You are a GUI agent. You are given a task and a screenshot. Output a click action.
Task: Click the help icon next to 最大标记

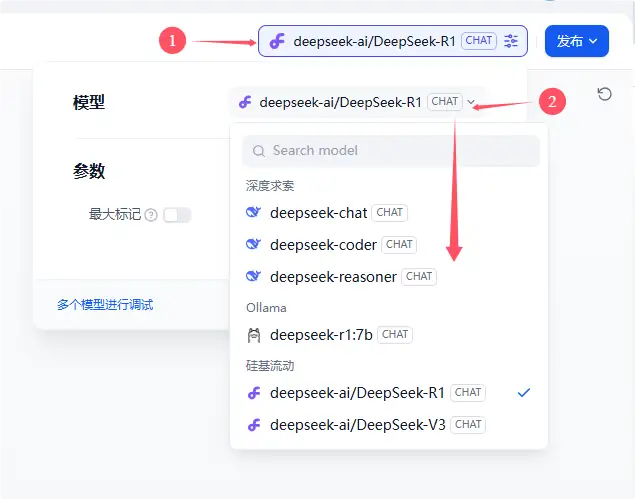(x=151, y=215)
